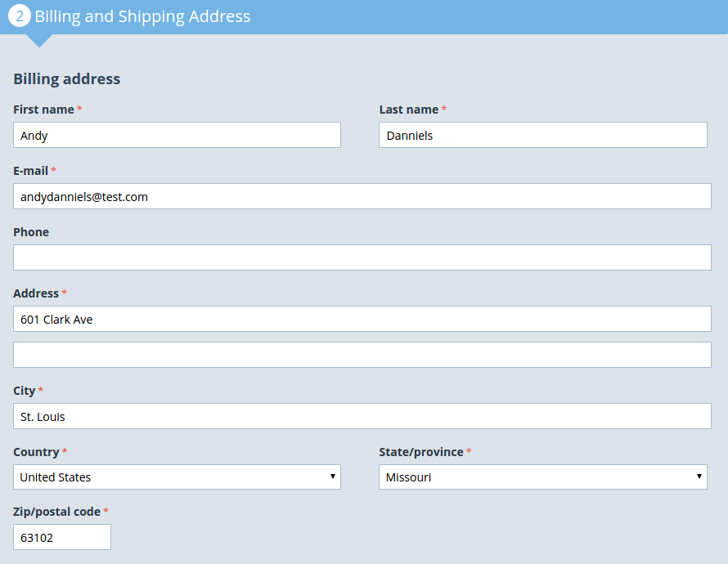The image size is (728, 564).
Task: Click the State/province label
Action: pyautogui.click(x=421, y=452)
